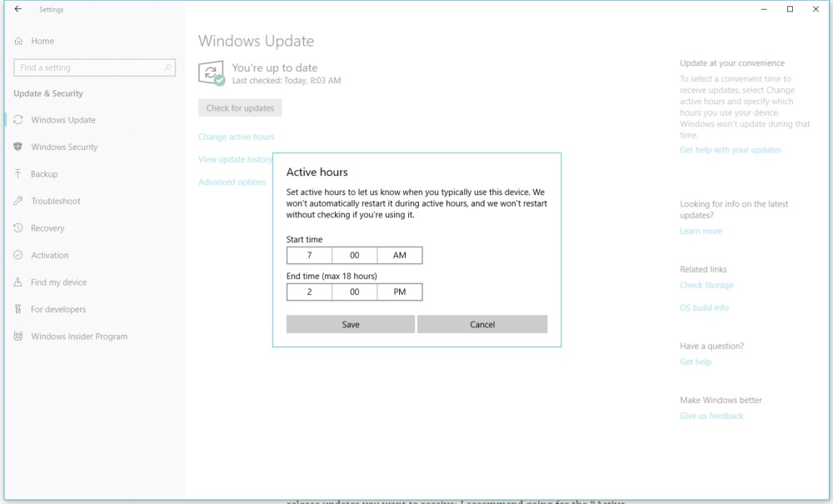Cancel the Active hours dialog
This screenshot has width=833, height=504.
point(482,325)
